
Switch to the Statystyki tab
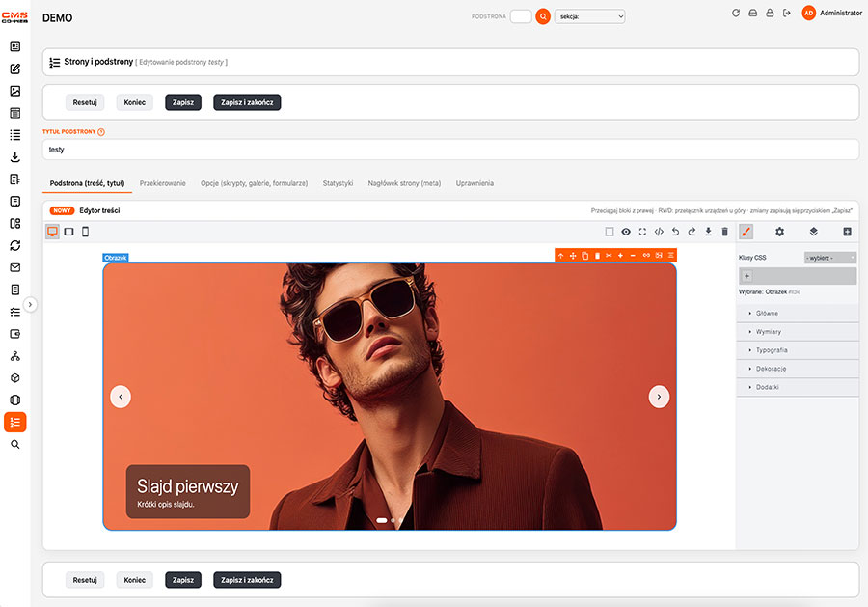pos(338,183)
